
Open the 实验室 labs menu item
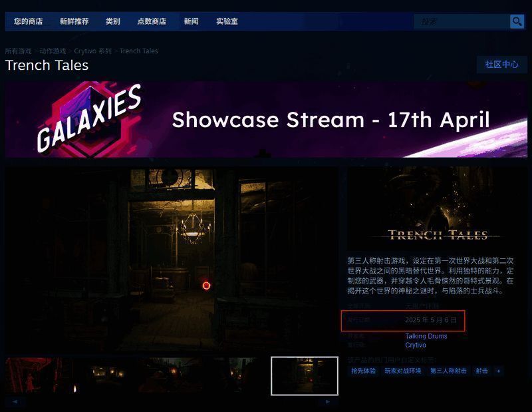coord(227,21)
